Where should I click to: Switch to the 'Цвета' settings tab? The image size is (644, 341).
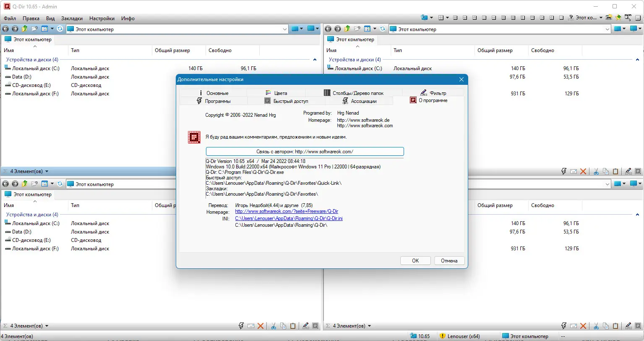point(276,93)
